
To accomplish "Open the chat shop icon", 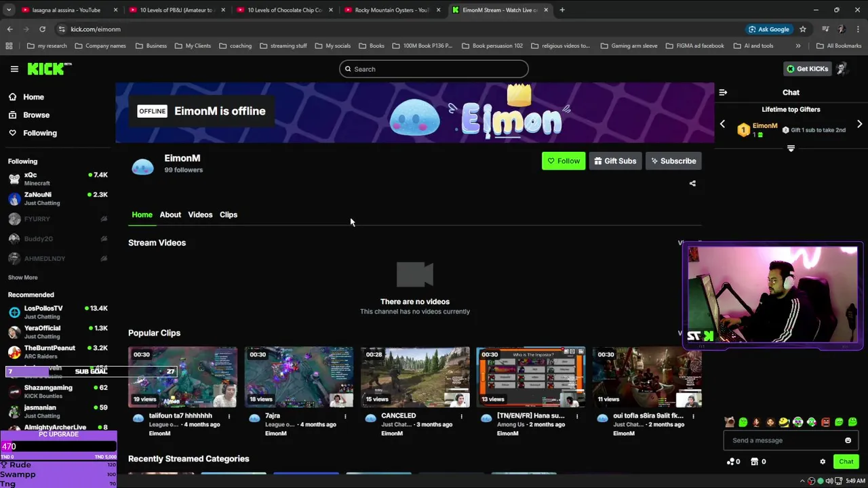I will click(755, 462).
